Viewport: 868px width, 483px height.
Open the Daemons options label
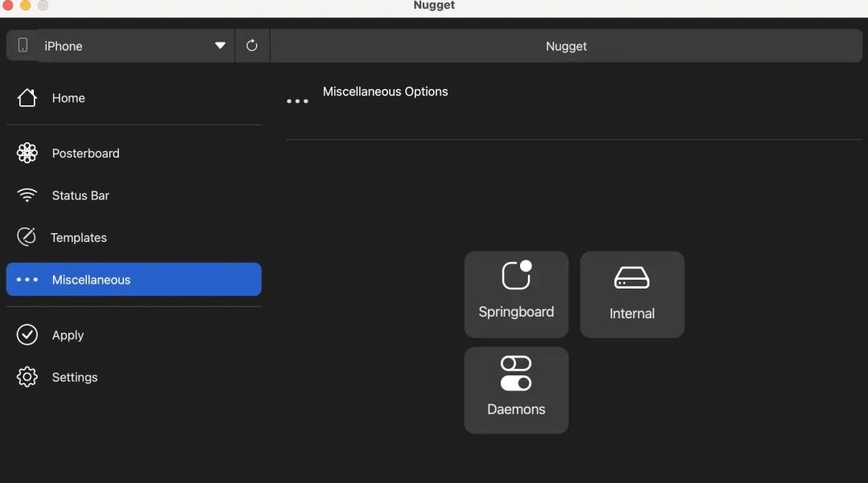[x=517, y=409]
